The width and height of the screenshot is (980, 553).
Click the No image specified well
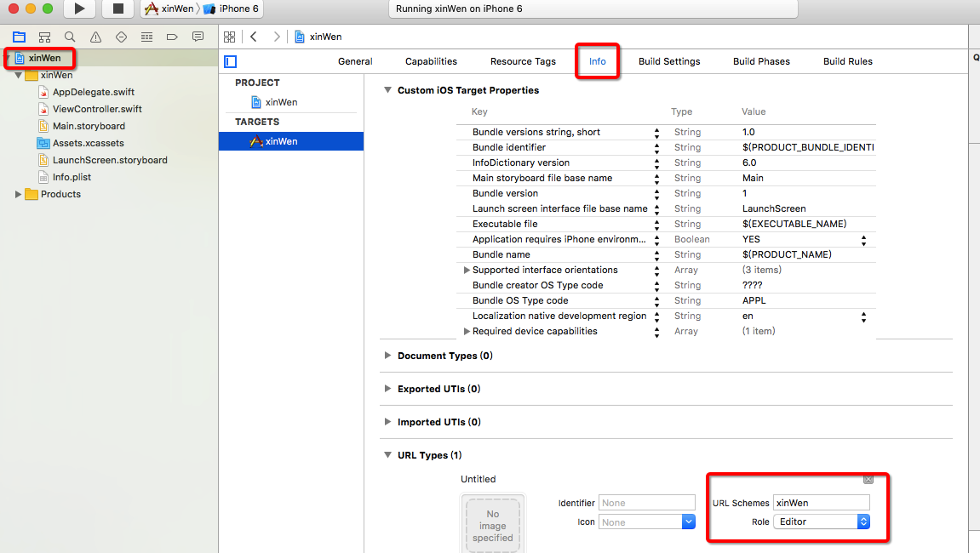[493, 525]
